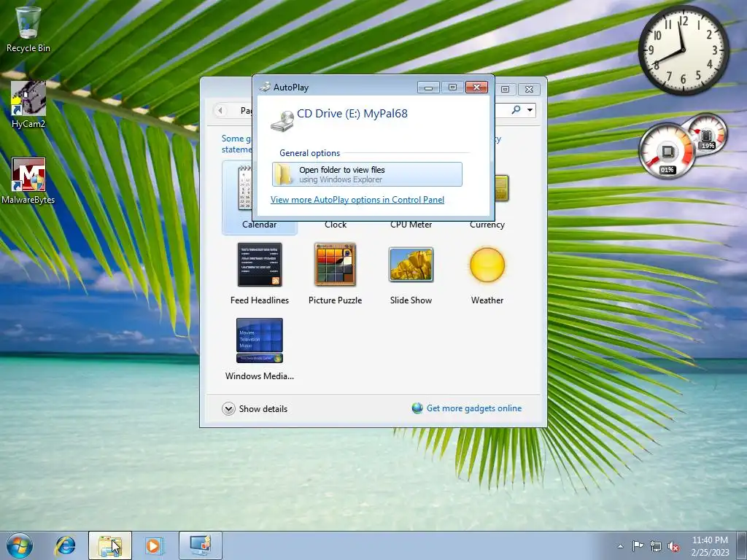
Task: Open the search dropdown arrow in gallery
Action: tap(530, 110)
